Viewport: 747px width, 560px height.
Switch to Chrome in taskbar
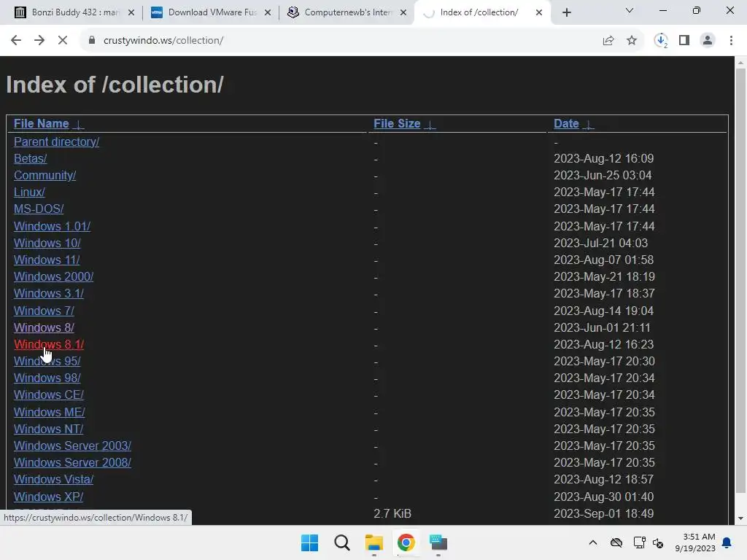tap(406, 542)
